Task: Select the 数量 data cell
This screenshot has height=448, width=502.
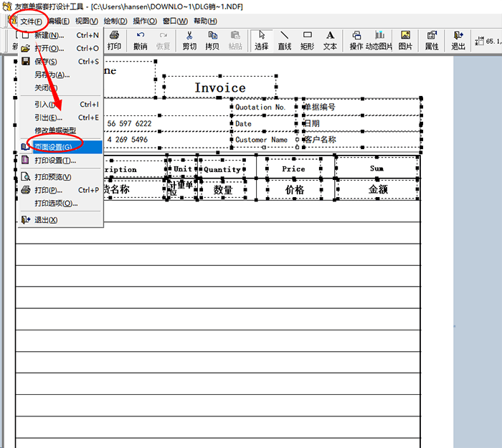Action: 223,190
